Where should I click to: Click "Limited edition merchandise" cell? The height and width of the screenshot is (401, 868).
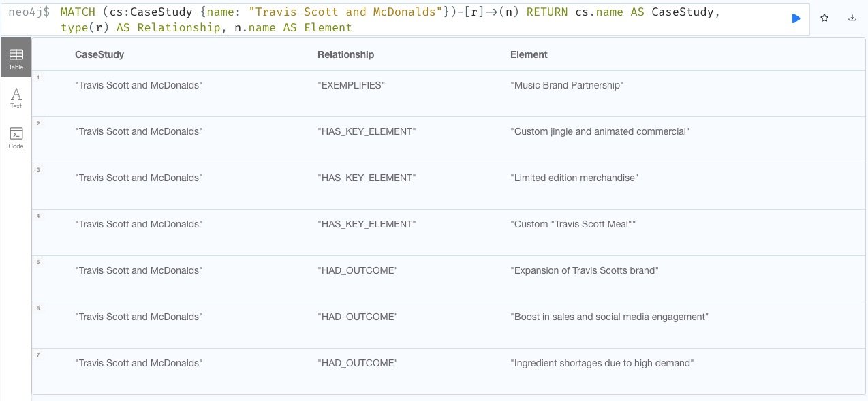coord(574,178)
